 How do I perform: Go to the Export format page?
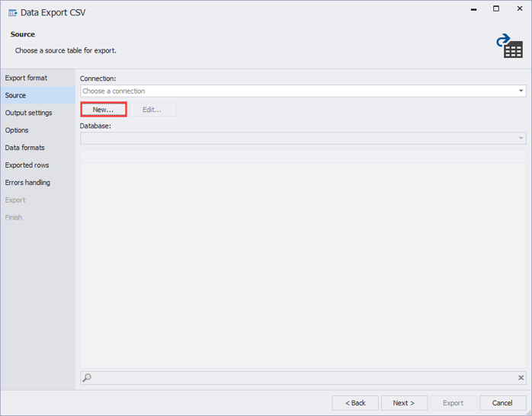click(26, 78)
